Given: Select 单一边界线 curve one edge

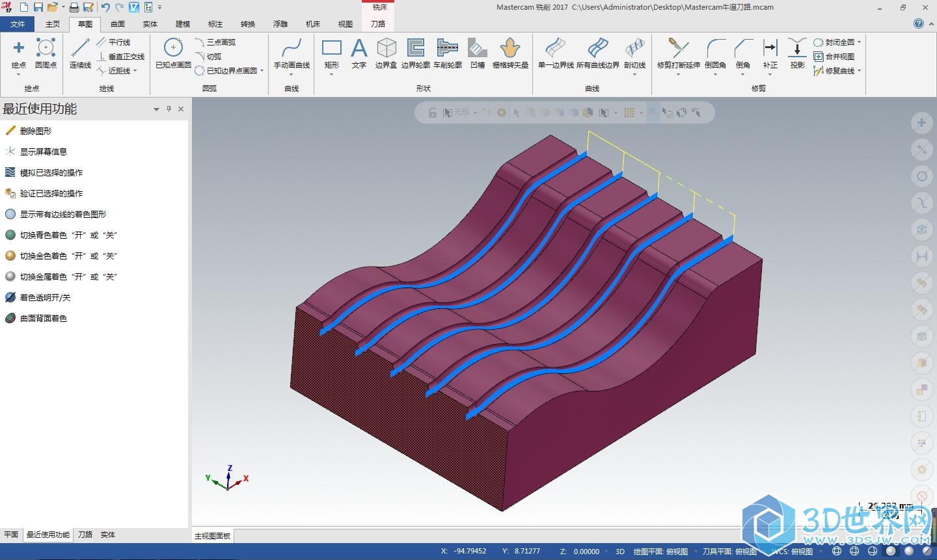Looking at the screenshot, I should click(x=556, y=52).
